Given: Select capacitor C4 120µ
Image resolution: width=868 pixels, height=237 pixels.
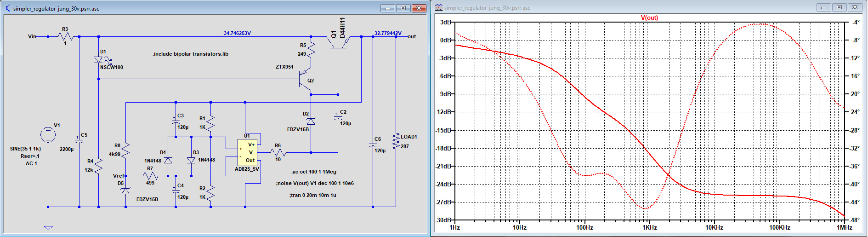Looking at the screenshot, I should pos(176,190).
